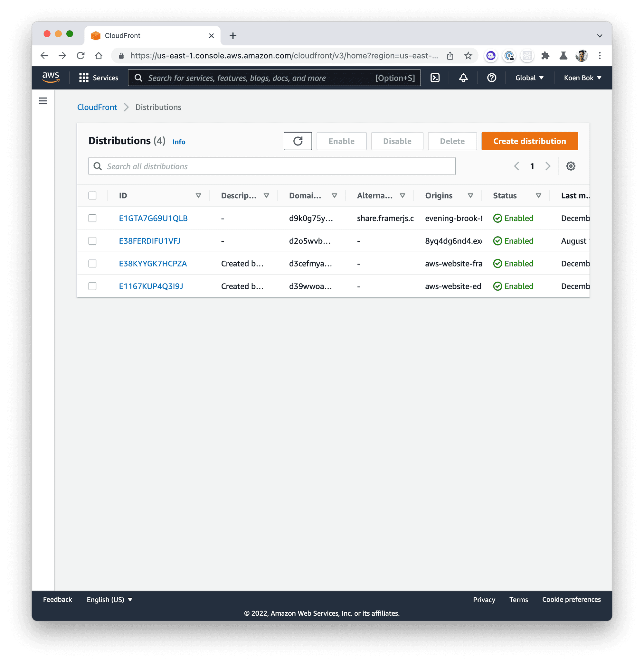Open English (US) language selector

coord(109,599)
